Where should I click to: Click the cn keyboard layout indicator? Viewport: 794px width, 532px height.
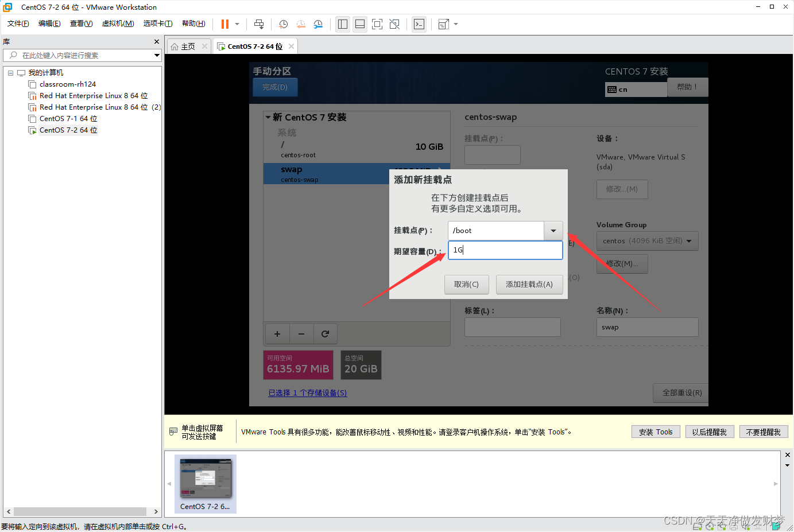(x=636, y=90)
